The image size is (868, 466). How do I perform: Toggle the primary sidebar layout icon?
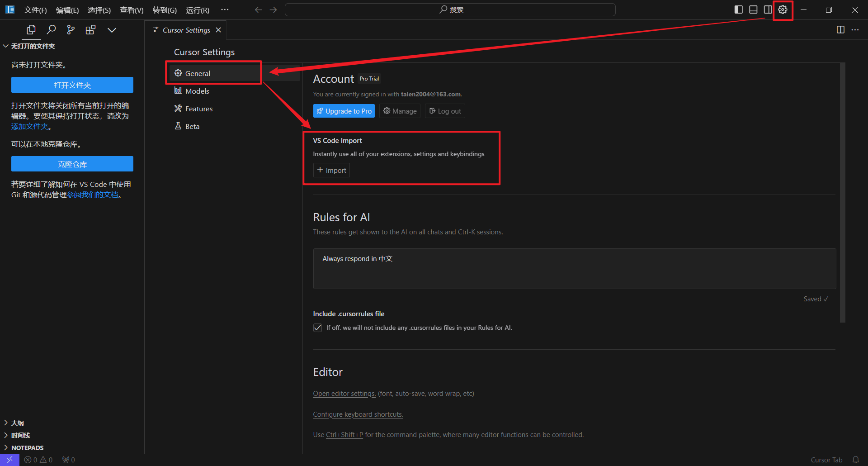click(x=738, y=10)
